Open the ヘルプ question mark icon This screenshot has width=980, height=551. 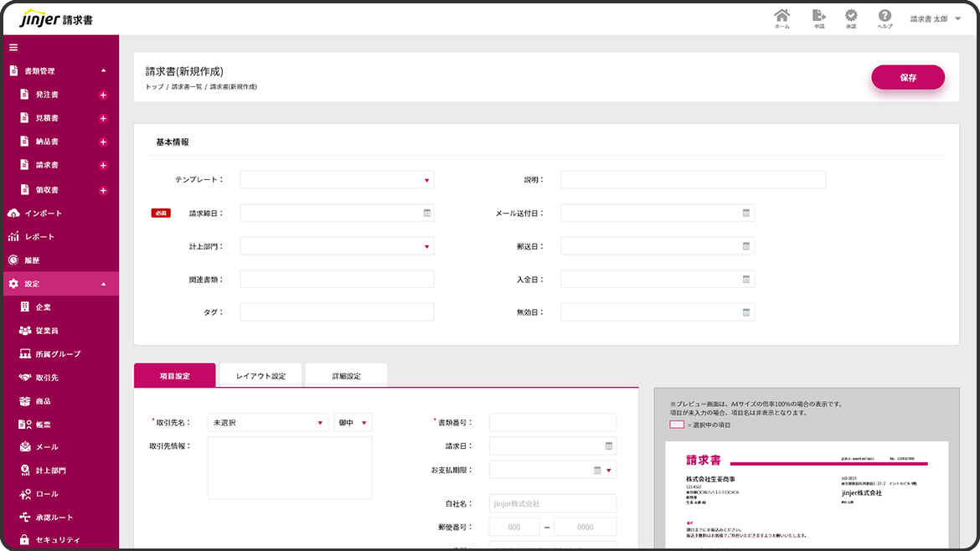point(885,17)
